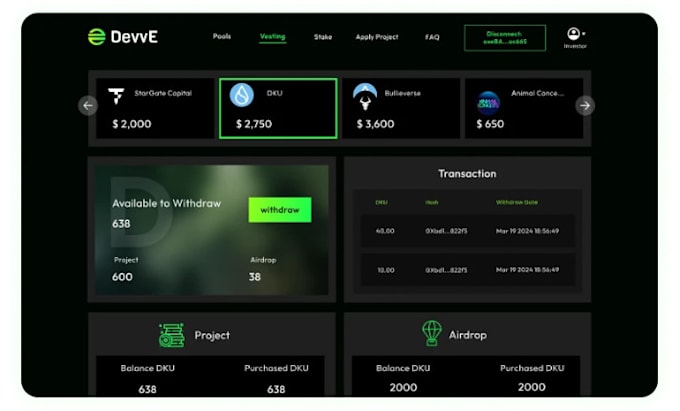Viewport: 680px width, 411px height.
Task: Open the Stake menu item
Action: [x=323, y=37]
